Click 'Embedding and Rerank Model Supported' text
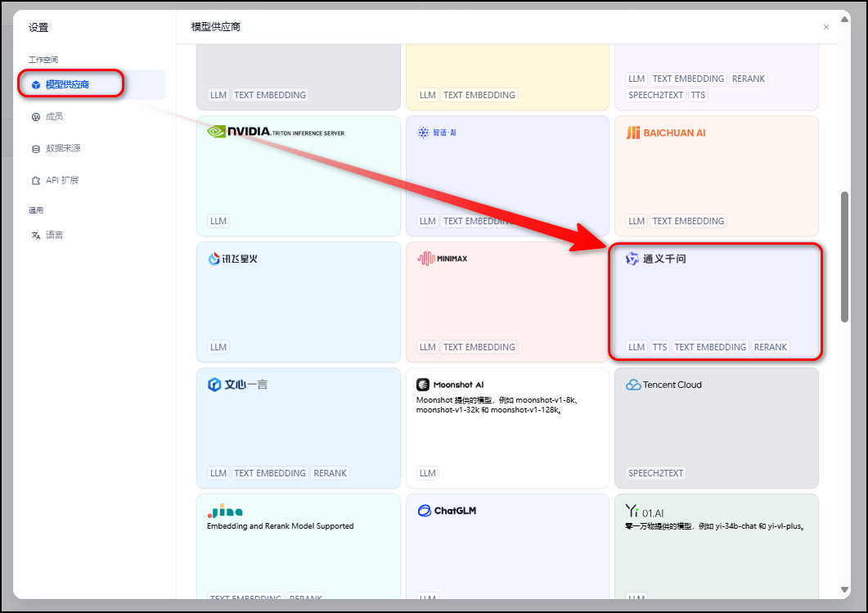The height and width of the screenshot is (613, 868). click(x=280, y=526)
